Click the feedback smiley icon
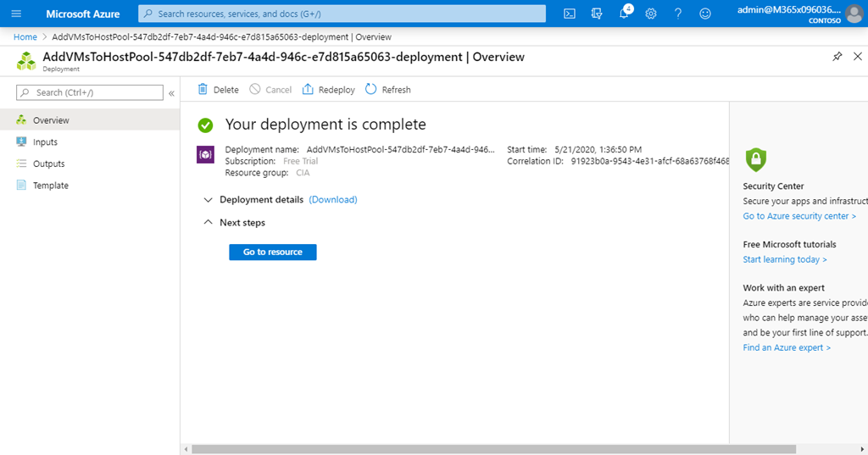This screenshot has width=868, height=455. (x=704, y=14)
